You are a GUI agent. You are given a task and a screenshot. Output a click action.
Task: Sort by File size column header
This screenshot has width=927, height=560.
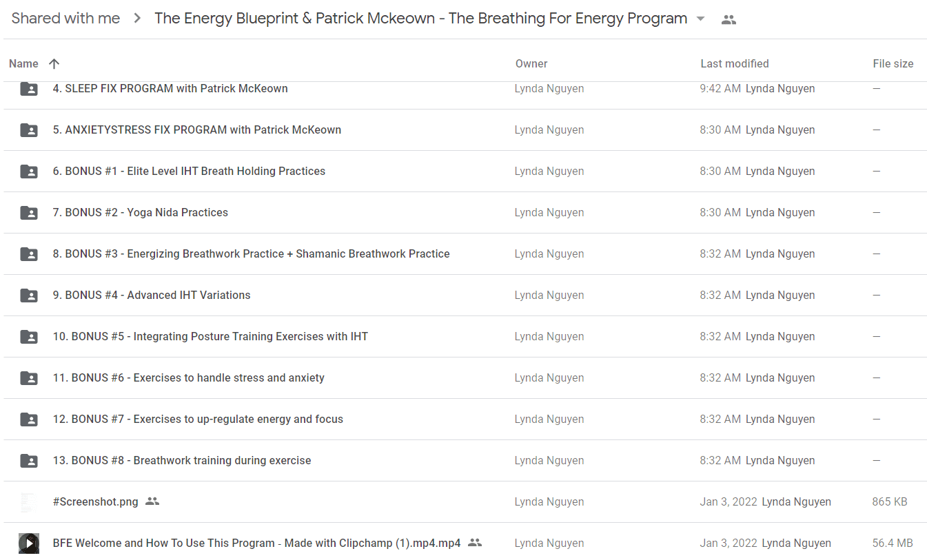coord(893,63)
